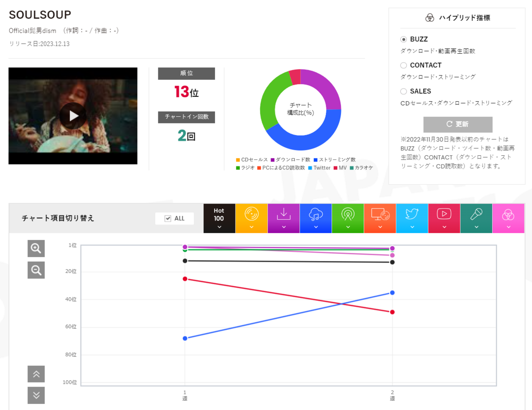Toggle the download arrow icon tab
532x410 pixels.
(x=284, y=218)
